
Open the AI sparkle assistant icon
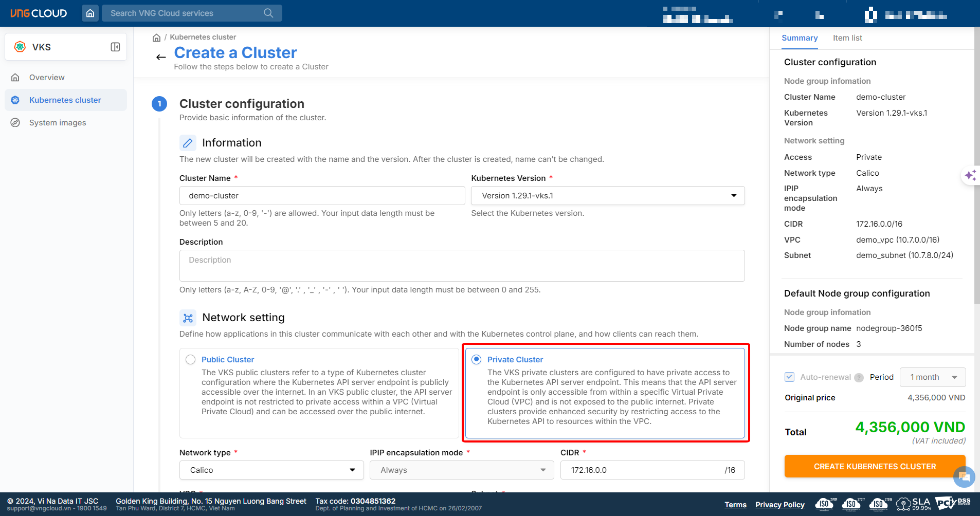point(970,176)
